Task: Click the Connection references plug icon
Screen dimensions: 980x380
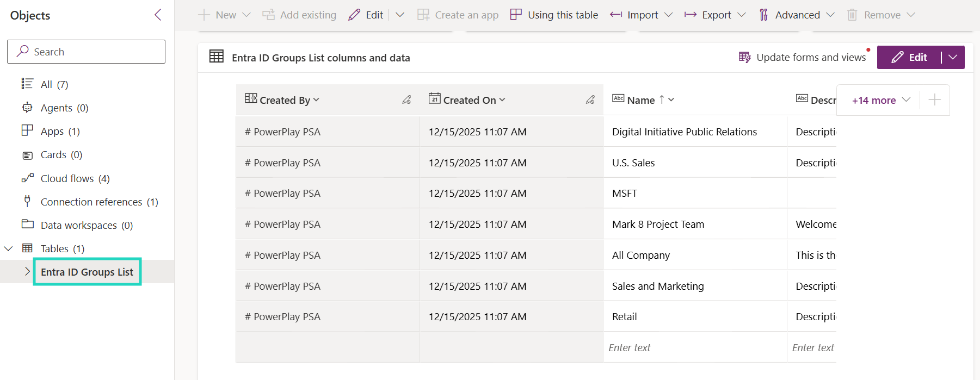Action: pos(27,202)
